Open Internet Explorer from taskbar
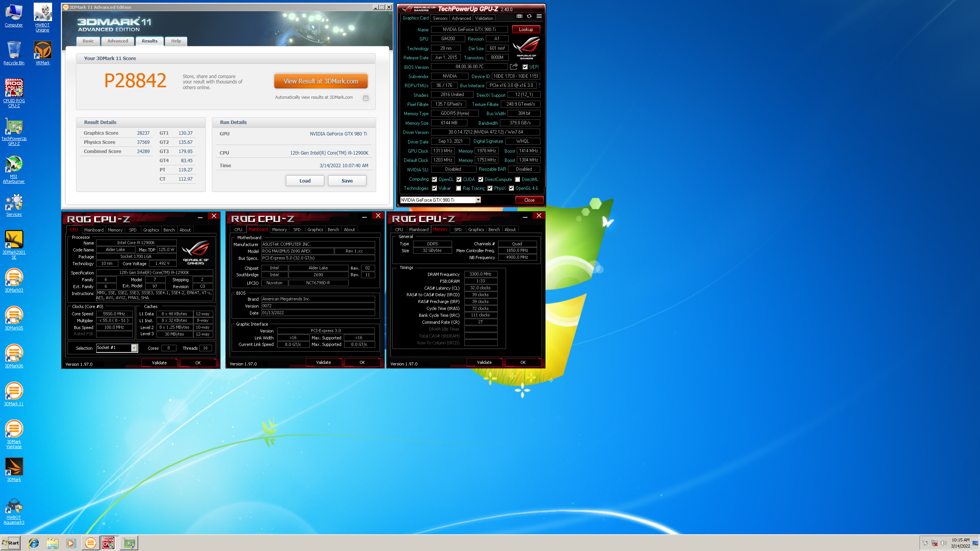 (34, 543)
